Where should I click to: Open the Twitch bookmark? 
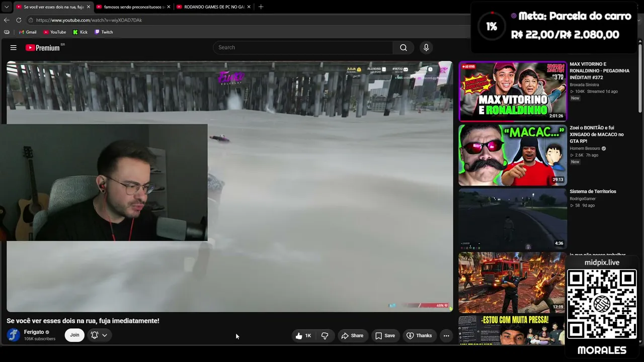104,32
